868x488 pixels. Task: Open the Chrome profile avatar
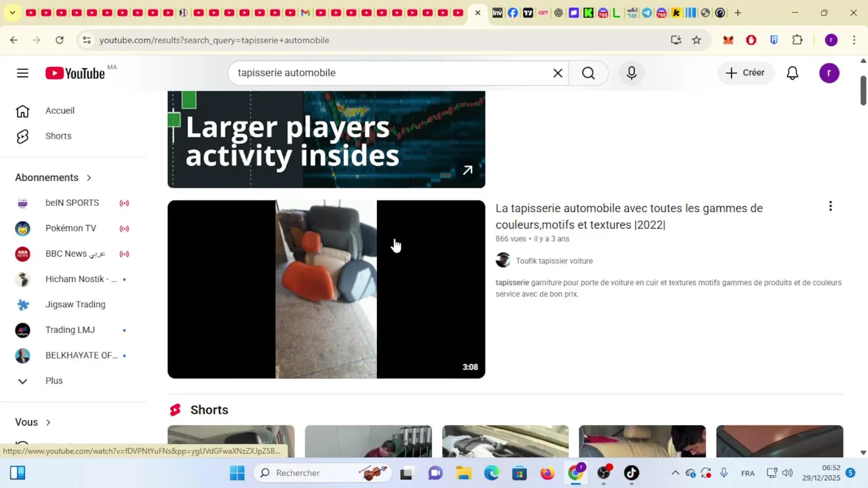pyautogui.click(x=831, y=40)
